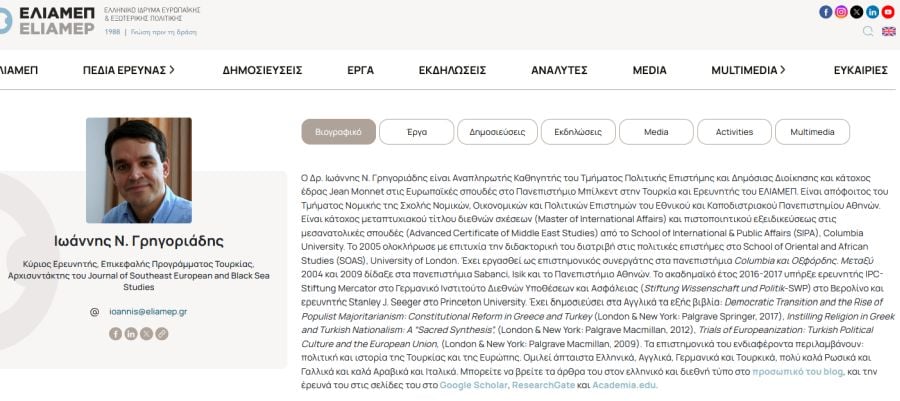Copy profile link with chain icon

pyautogui.click(x=162, y=334)
